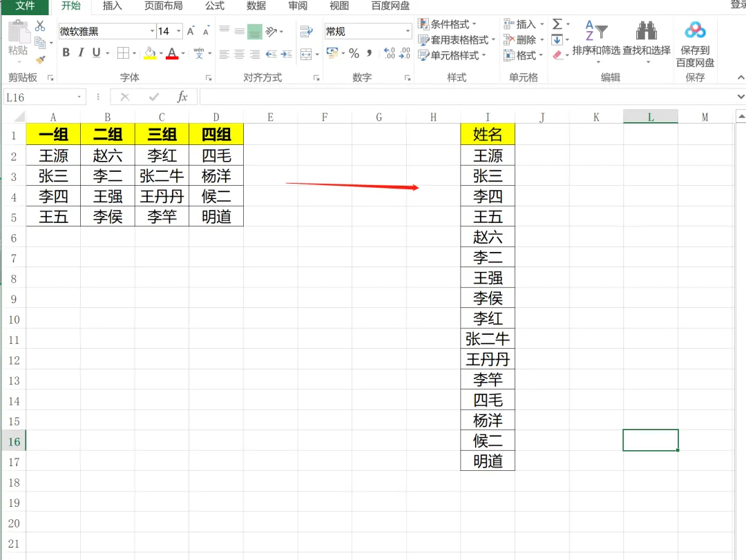Toggle bottom vertical alignment
This screenshot has width=746, height=560.
(x=254, y=31)
